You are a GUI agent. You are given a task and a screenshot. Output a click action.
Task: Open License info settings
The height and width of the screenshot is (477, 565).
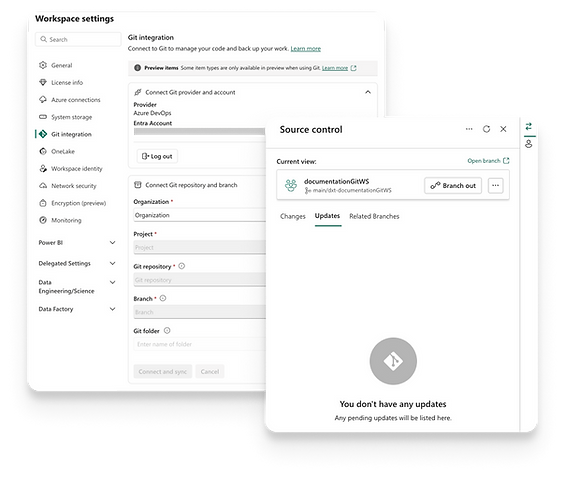click(67, 83)
